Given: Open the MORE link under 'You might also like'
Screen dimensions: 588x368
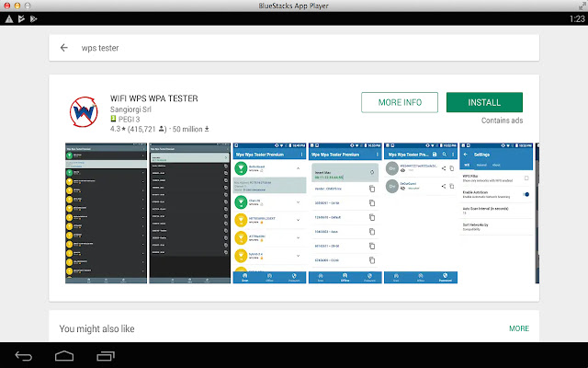Looking at the screenshot, I should click(x=519, y=328).
